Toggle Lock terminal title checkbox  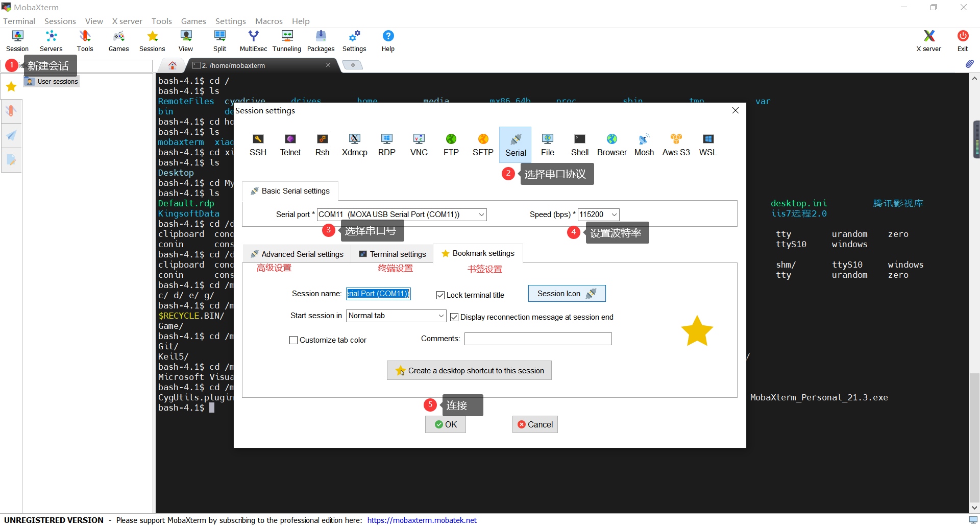[x=440, y=295]
